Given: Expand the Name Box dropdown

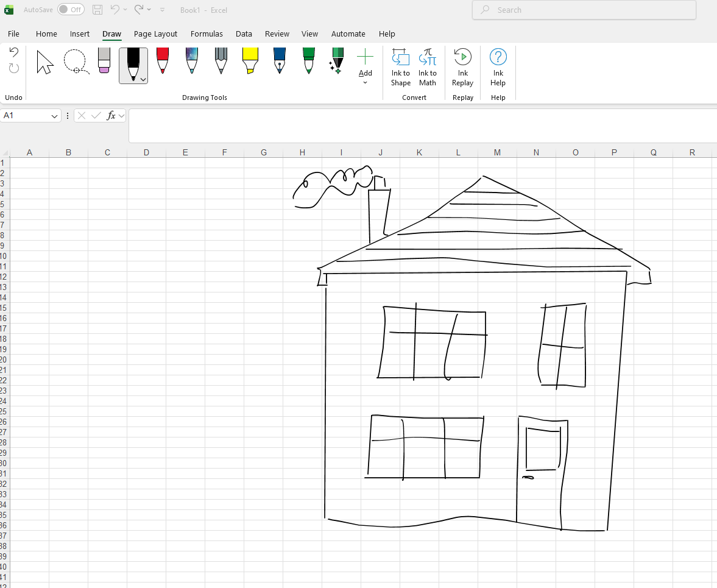Looking at the screenshot, I should 54,116.
